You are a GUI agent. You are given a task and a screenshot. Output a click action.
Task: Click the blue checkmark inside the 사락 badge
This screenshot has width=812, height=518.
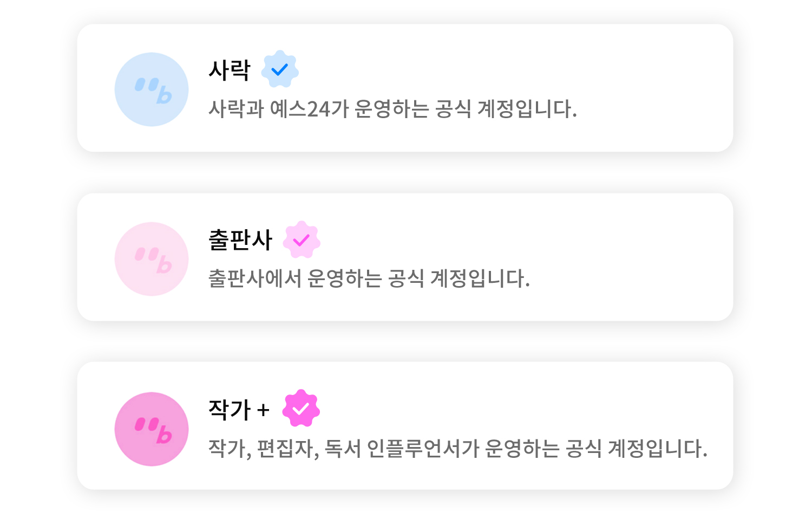pos(280,69)
